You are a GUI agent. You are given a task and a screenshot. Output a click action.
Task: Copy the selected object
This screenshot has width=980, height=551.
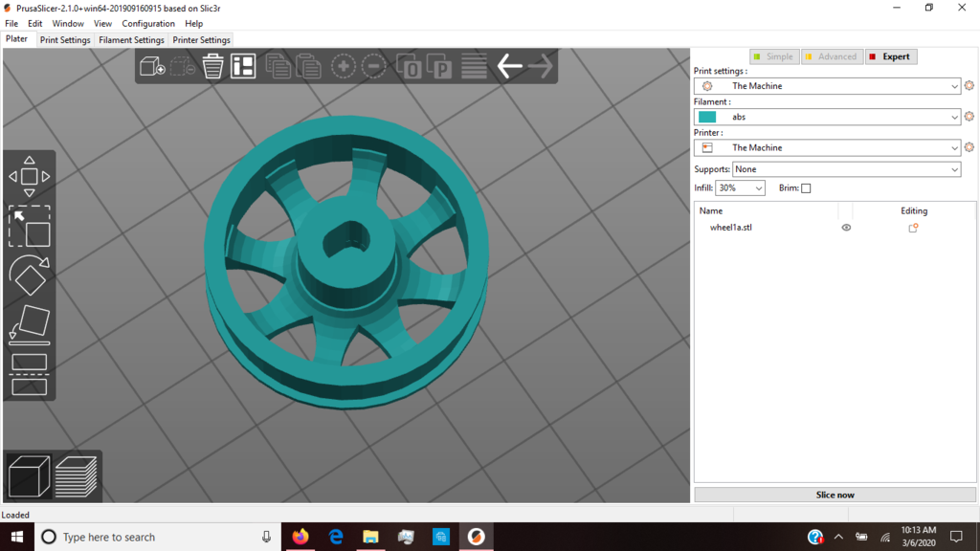278,66
